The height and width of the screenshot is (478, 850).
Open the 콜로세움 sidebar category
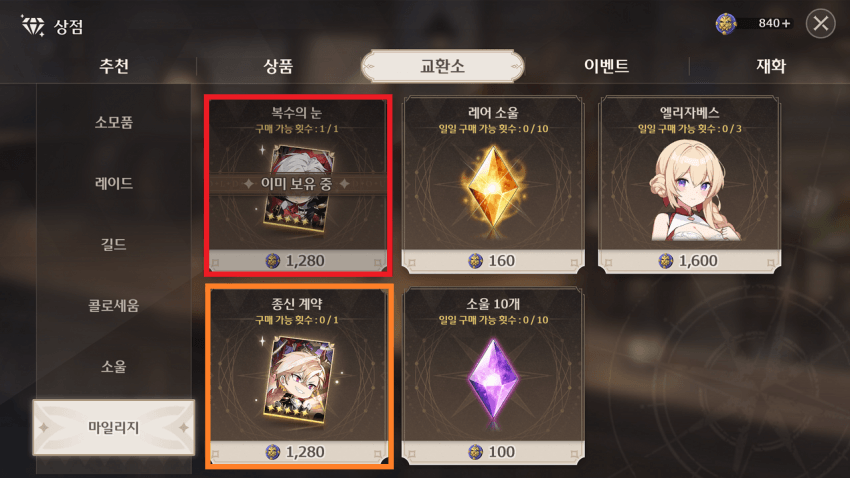point(114,306)
